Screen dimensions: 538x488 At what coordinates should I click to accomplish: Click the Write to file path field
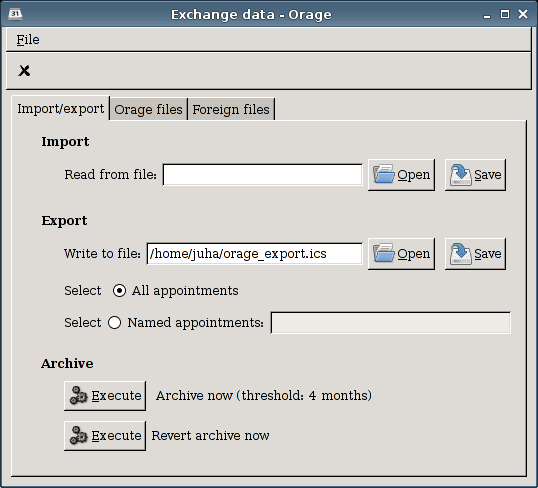pos(254,254)
